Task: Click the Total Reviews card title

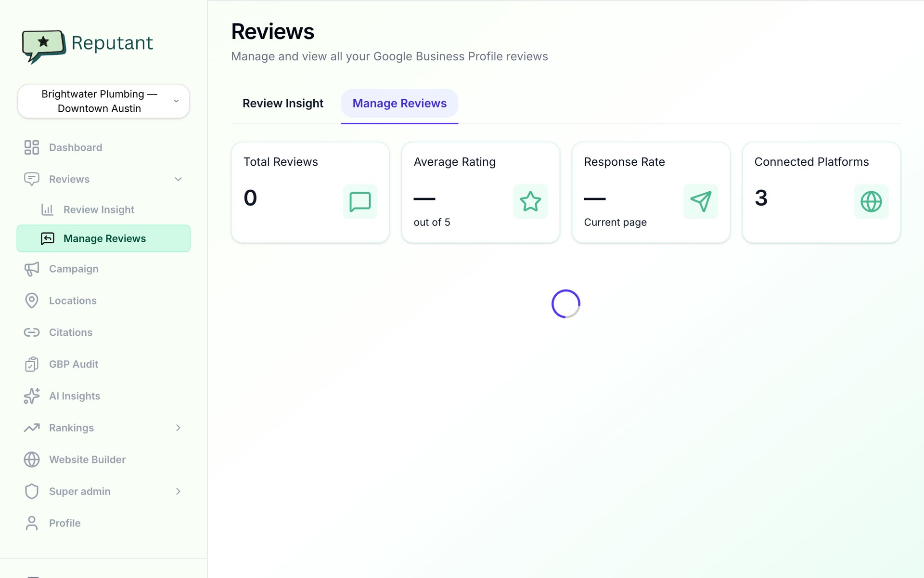Action: point(281,162)
